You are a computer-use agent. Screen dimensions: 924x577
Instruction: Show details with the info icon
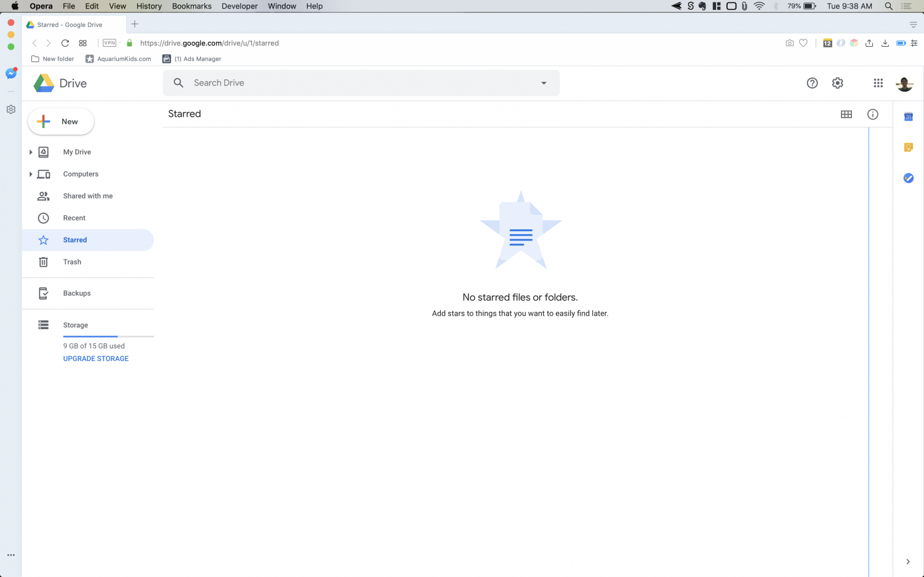click(x=872, y=114)
